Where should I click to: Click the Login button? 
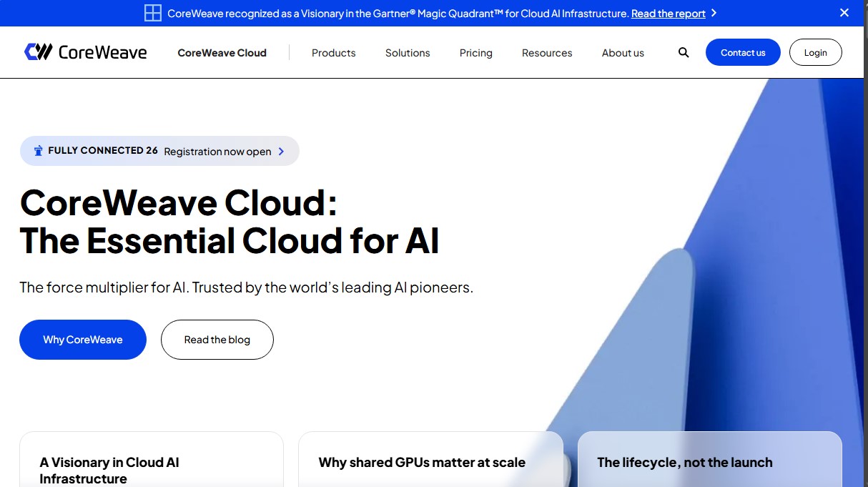click(815, 52)
